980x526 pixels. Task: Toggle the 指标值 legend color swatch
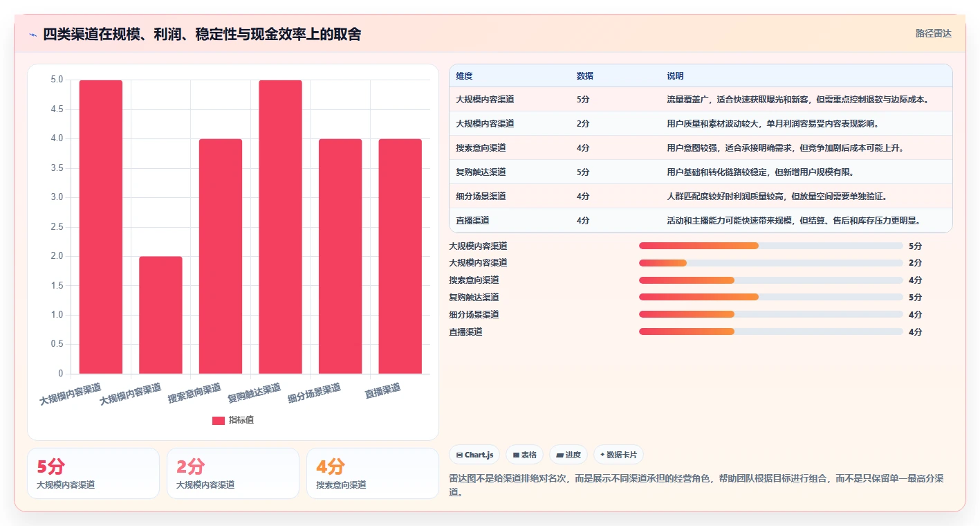219,420
